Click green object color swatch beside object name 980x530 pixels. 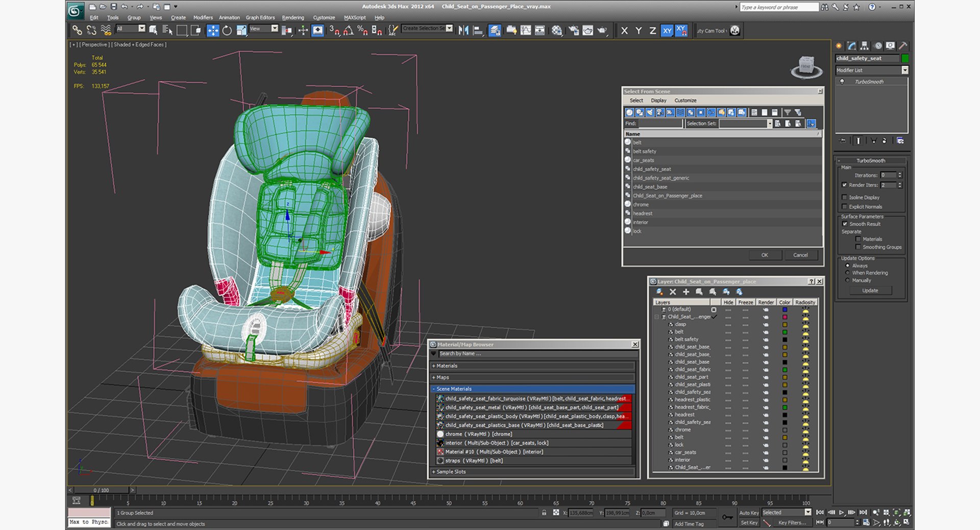[x=905, y=58]
